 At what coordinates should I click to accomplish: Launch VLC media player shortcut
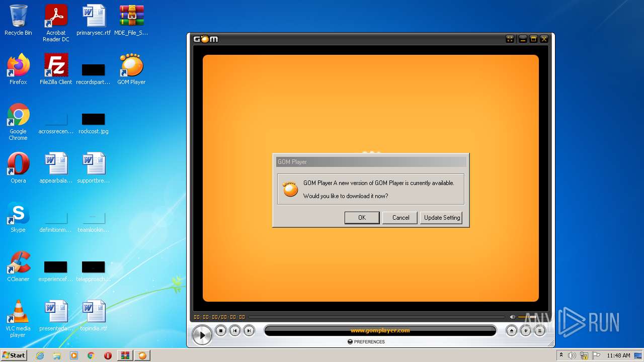tap(18, 319)
